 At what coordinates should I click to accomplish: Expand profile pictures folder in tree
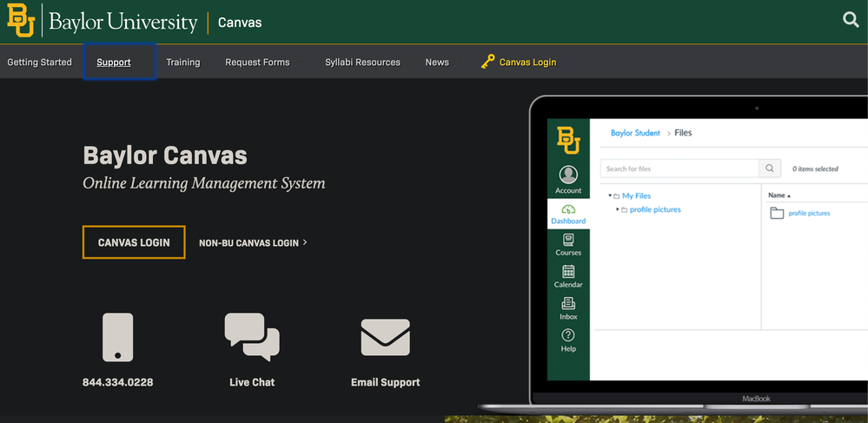click(618, 209)
